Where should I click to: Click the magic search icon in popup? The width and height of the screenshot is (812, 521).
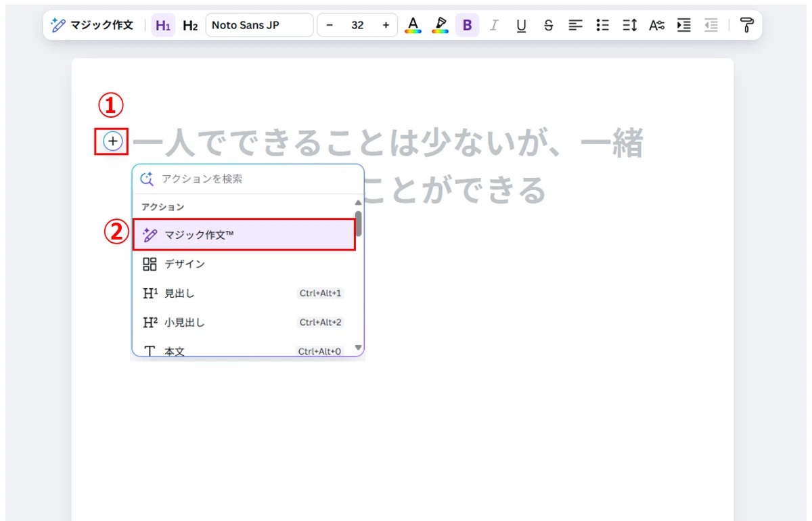(x=147, y=179)
